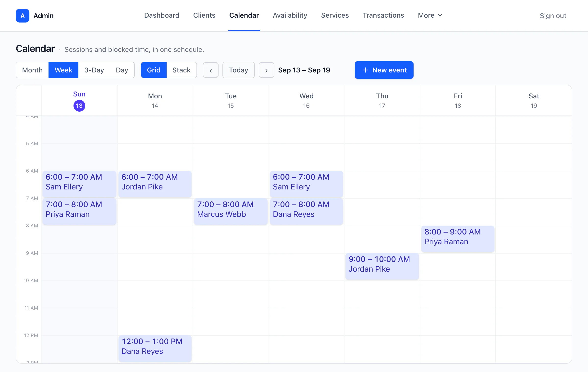Screen dimensions: 588x372
Task: Switch to Day view
Action: pyautogui.click(x=122, y=70)
